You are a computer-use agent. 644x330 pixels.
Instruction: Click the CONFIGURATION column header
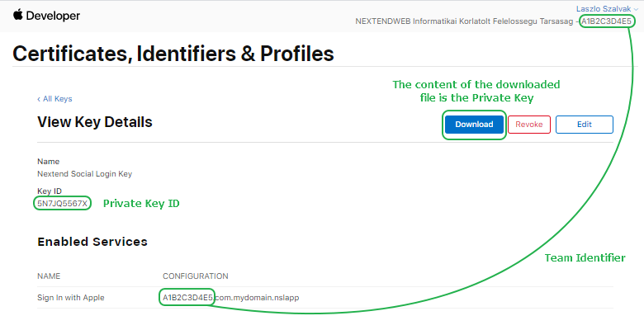point(196,276)
